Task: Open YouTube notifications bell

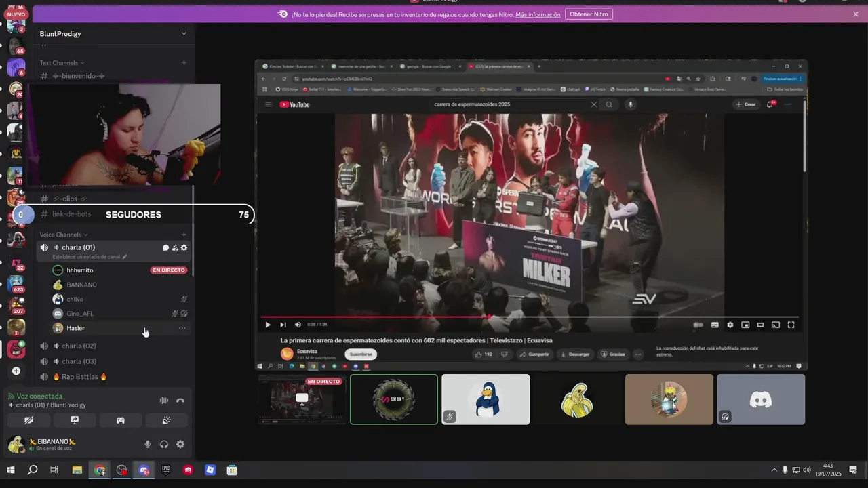Action: tap(771, 104)
